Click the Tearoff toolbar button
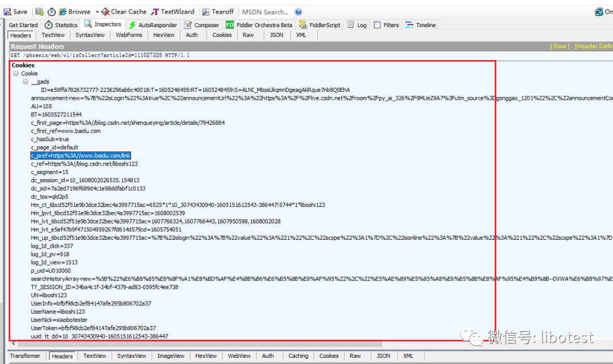 point(218,12)
